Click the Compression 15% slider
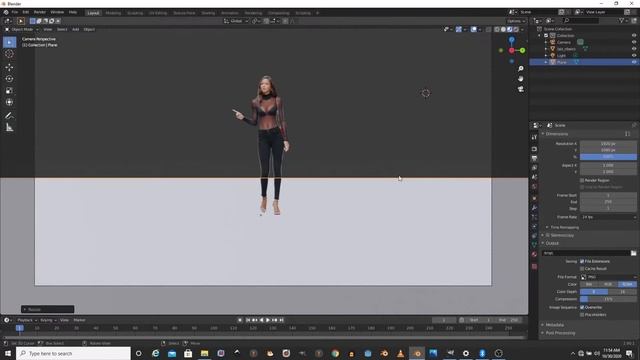 608,299
